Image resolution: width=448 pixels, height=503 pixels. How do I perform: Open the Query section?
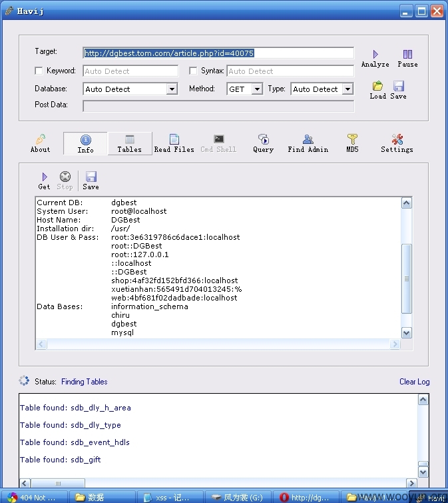click(263, 143)
